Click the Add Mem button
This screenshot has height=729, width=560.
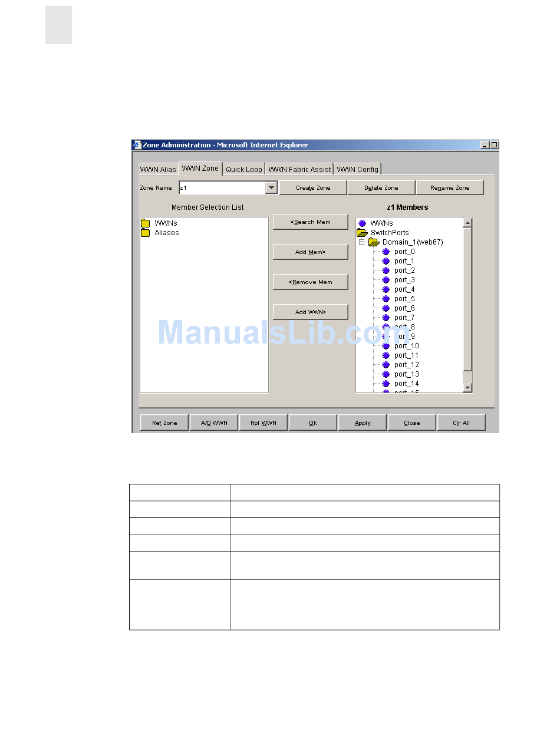click(x=310, y=252)
